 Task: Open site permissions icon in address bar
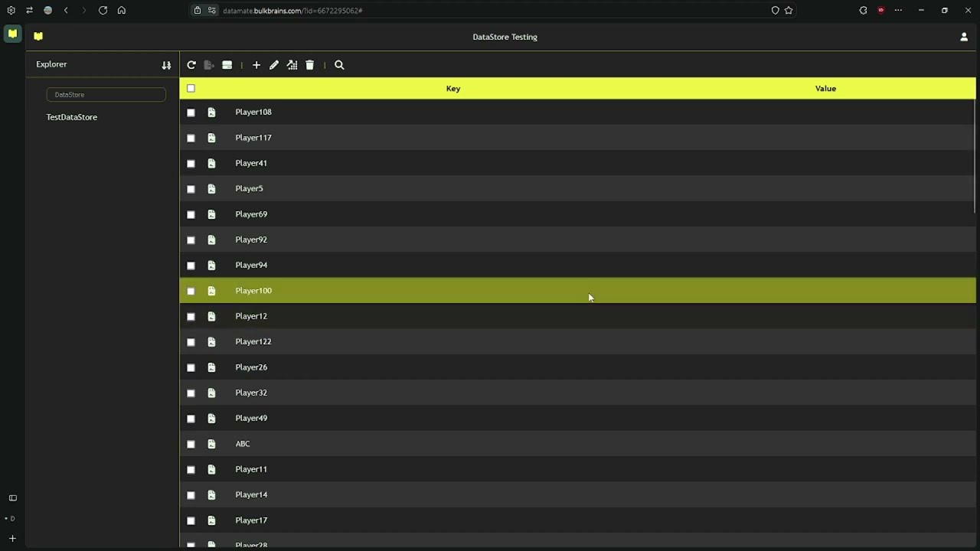(212, 11)
